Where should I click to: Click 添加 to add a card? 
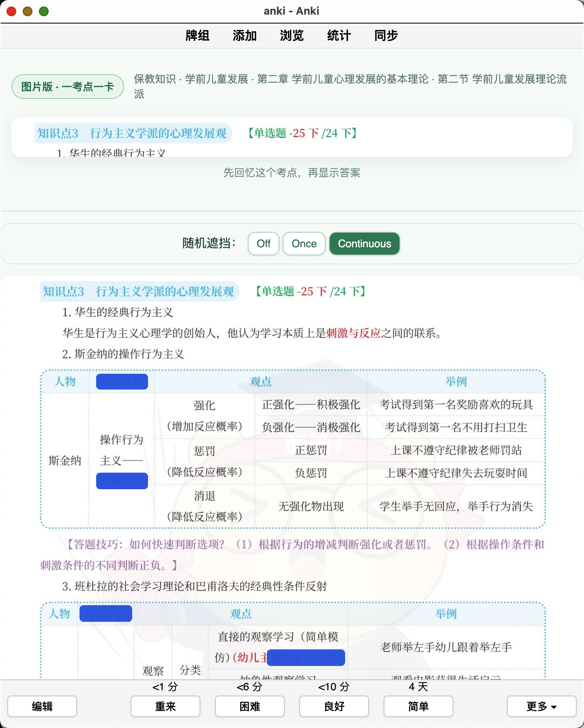point(245,36)
